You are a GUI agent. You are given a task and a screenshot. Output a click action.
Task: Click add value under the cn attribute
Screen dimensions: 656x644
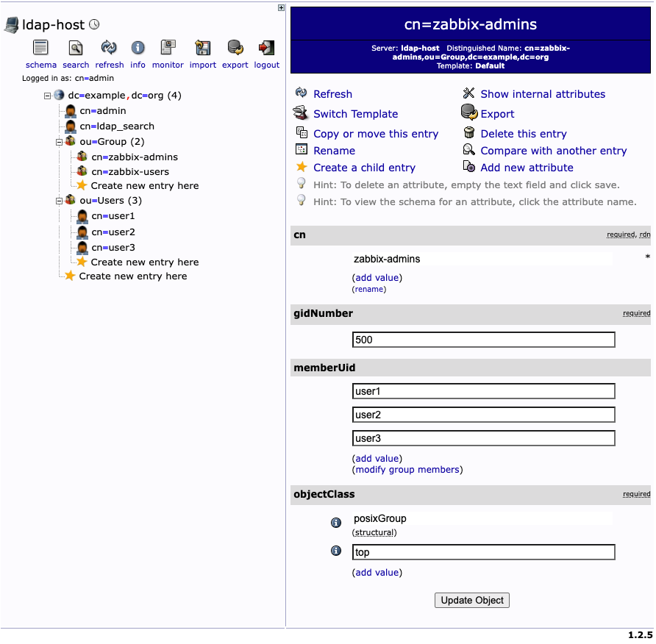click(377, 277)
